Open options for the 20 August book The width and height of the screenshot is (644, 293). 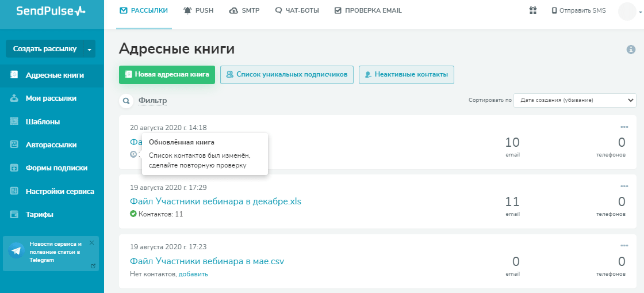tap(624, 127)
